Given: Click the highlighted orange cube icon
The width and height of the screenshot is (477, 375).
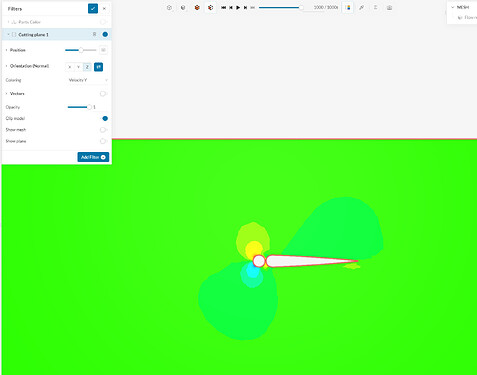Looking at the screenshot, I should point(210,7).
